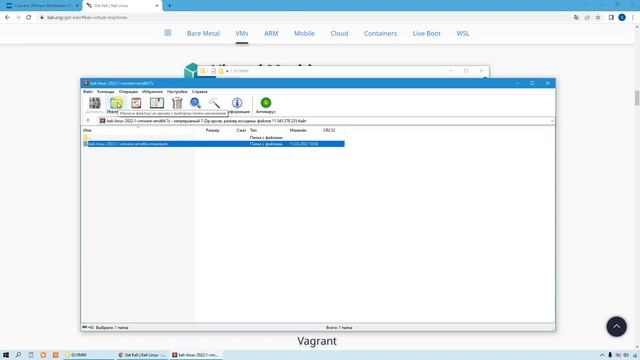Screen dimensions: 640x360
Task: Open the Настройки menu
Action: pos(177,92)
